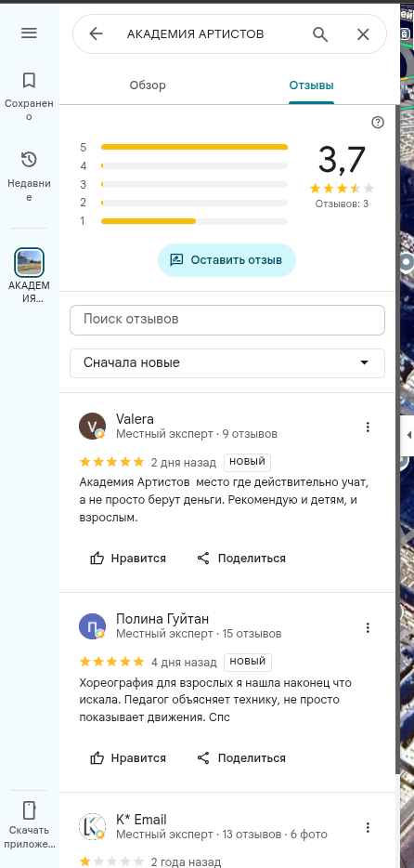Viewport: 414px width, 868px height.
Task: Click НОВЫЙ badge on Полина Гуйтан's review
Action: click(248, 662)
